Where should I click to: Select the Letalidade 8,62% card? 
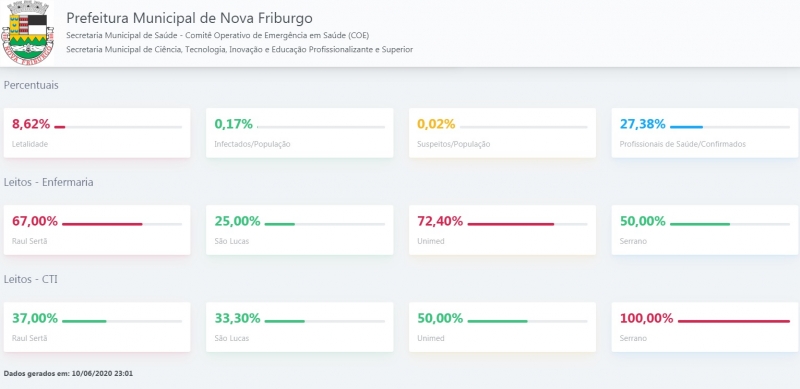click(97, 133)
